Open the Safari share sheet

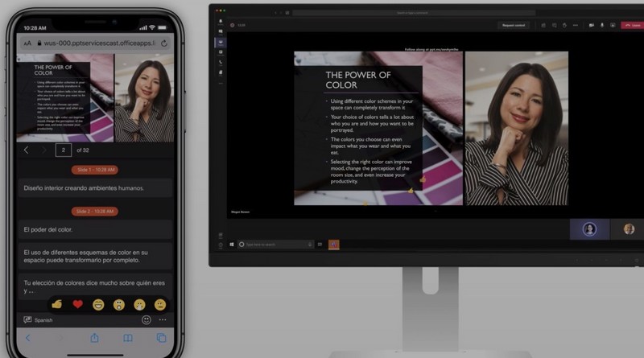coord(94,338)
